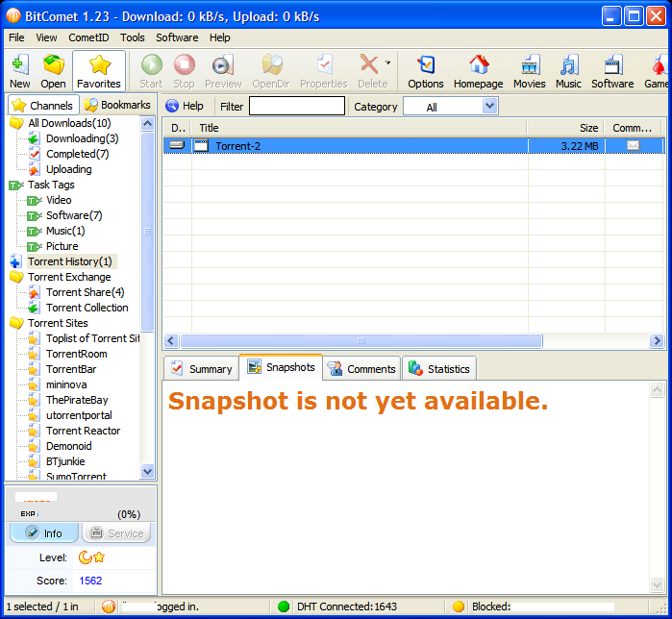Open Options from the toolbar
This screenshot has height=619, width=672.
pyautogui.click(x=426, y=71)
